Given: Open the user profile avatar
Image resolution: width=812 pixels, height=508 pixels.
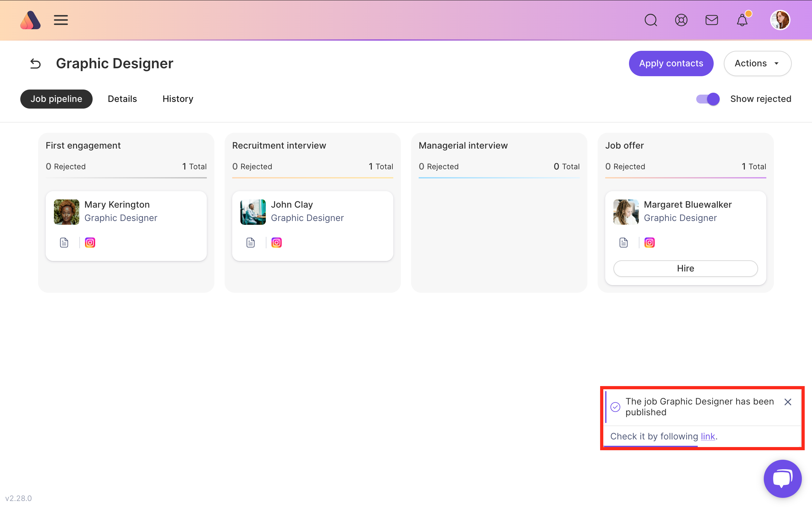Looking at the screenshot, I should coord(780,20).
